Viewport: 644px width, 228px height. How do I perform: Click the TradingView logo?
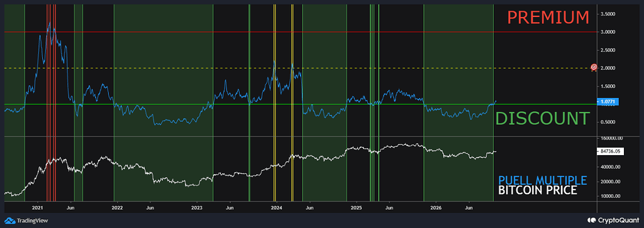[26, 220]
